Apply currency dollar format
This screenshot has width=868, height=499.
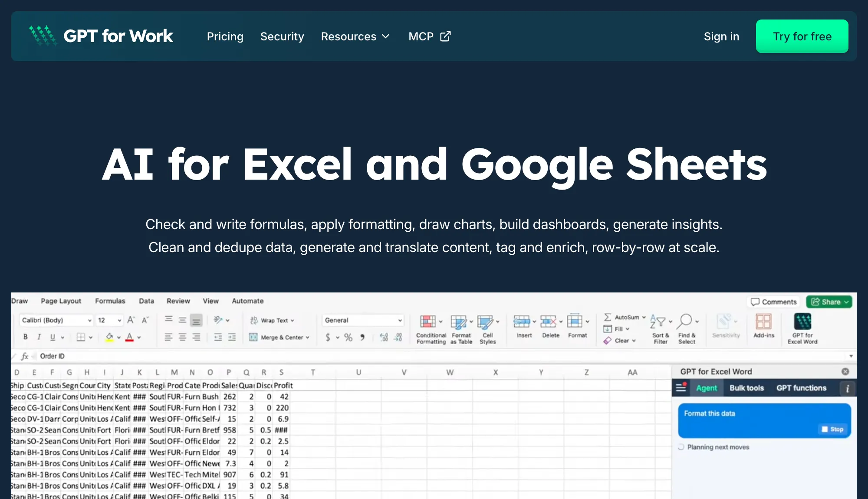(x=328, y=337)
